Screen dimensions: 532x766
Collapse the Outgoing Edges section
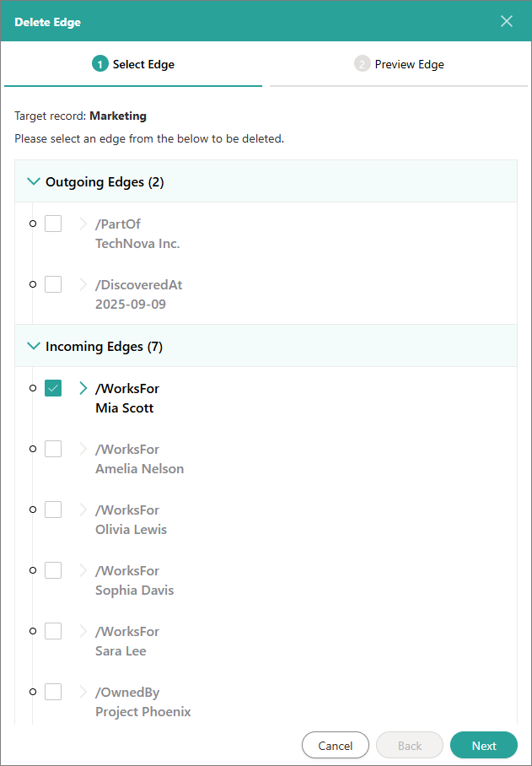[x=34, y=181]
